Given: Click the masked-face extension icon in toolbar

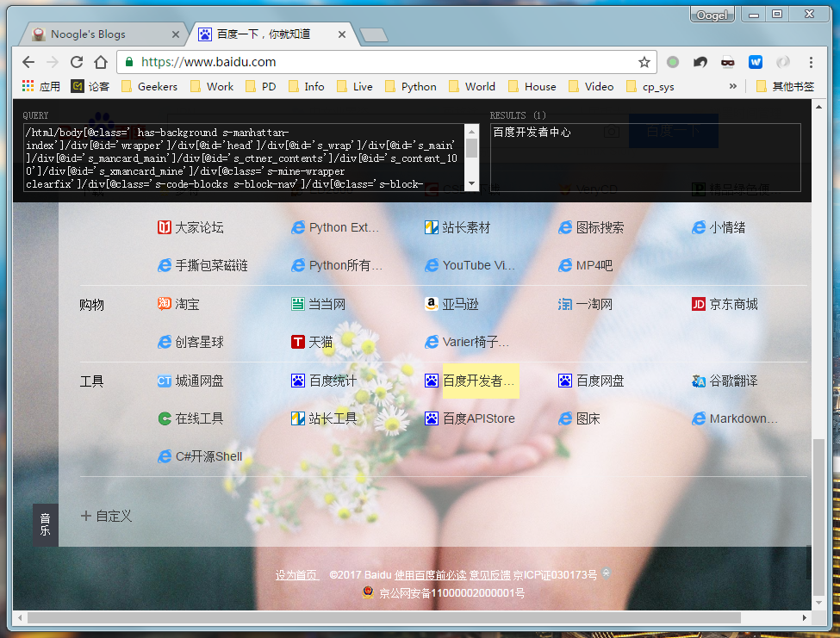Looking at the screenshot, I should (x=728, y=62).
